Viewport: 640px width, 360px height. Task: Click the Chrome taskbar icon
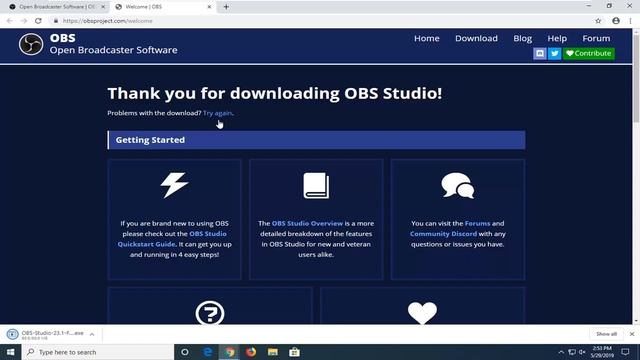coord(229,352)
